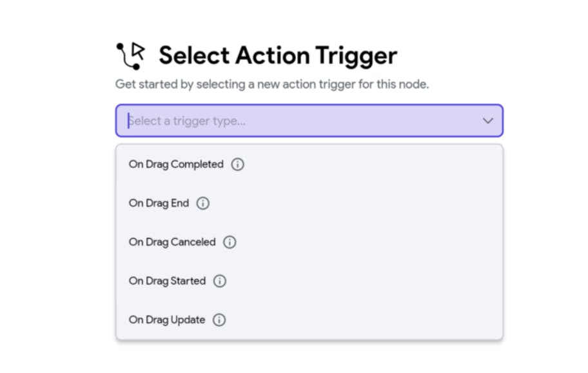Focus the empty middle of trigger type field
Image resolution: width=588 pixels, height=373 pixels.
point(361,121)
